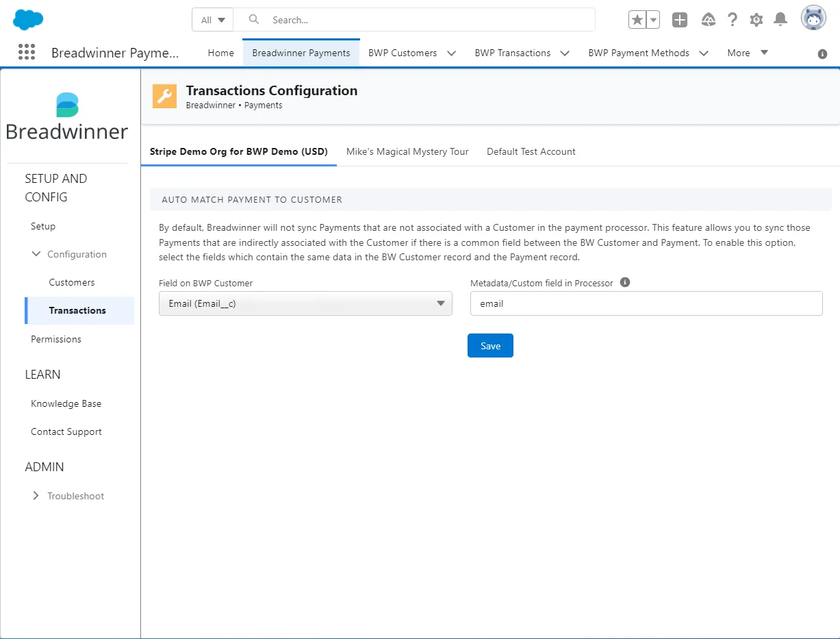Switch to Mike's Magical Mystery Tour tab
This screenshot has width=840, height=639.
(x=407, y=151)
